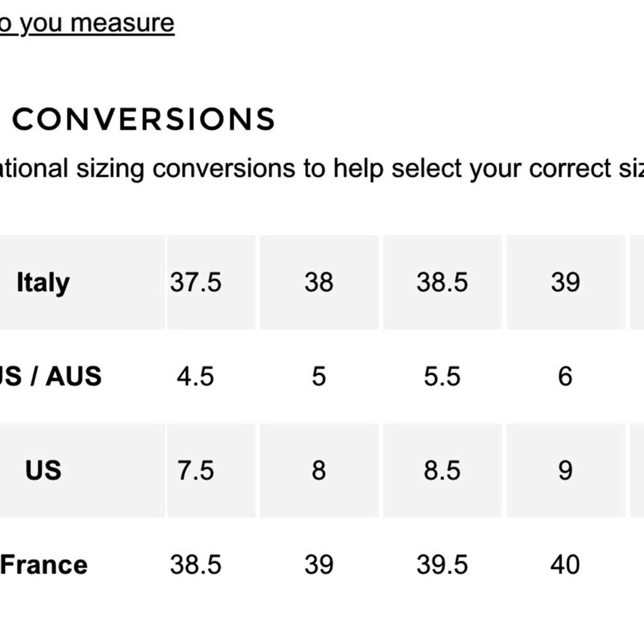Select the Italy row 39 cell
Viewport: 644px width, 644px height.
(x=565, y=283)
